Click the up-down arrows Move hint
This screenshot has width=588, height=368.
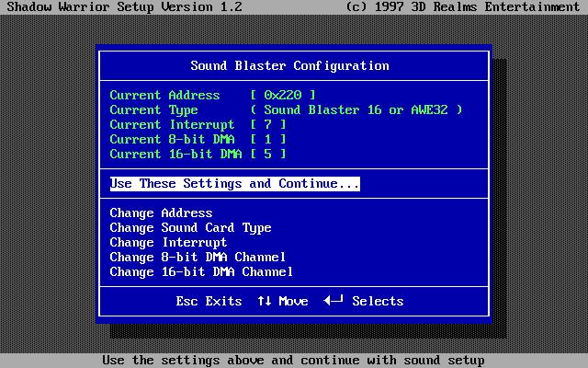(283, 301)
